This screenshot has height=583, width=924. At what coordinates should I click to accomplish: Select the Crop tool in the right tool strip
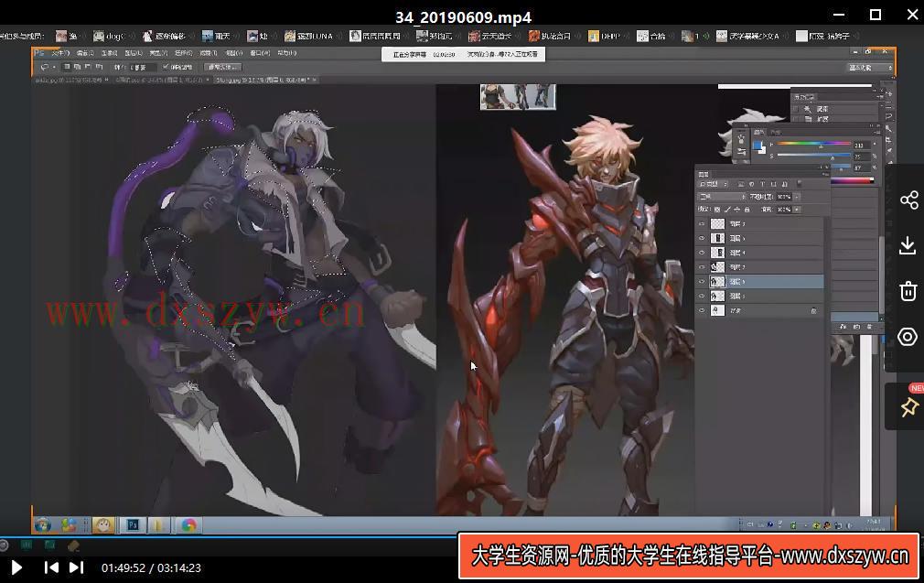click(x=888, y=142)
